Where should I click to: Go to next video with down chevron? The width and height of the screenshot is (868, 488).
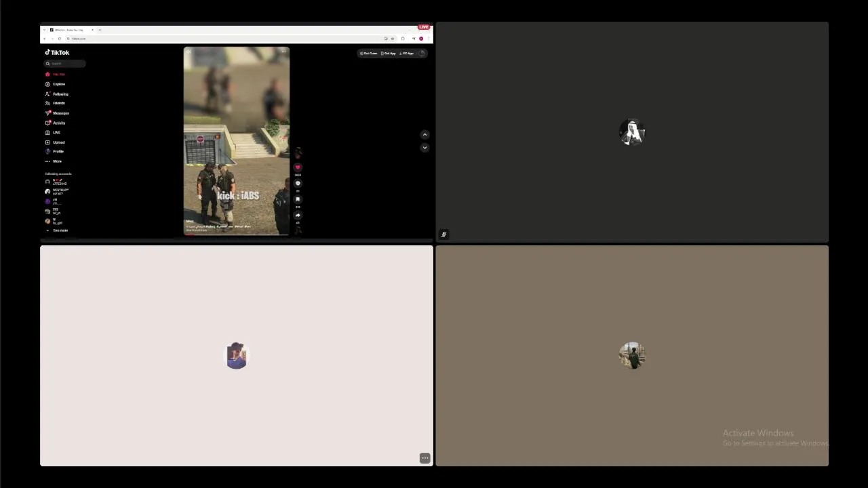[x=425, y=147]
